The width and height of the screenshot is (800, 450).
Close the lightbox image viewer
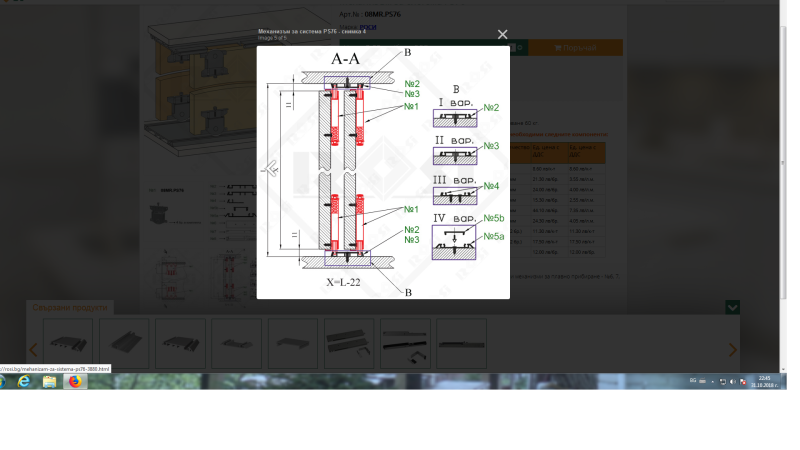pyautogui.click(x=503, y=35)
